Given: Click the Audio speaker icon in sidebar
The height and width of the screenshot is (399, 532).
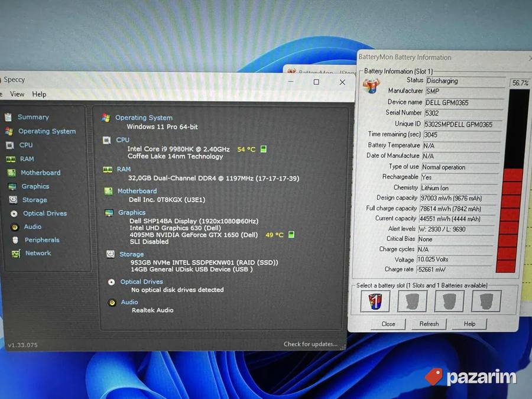Looking at the screenshot, I should (x=15, y=226).
